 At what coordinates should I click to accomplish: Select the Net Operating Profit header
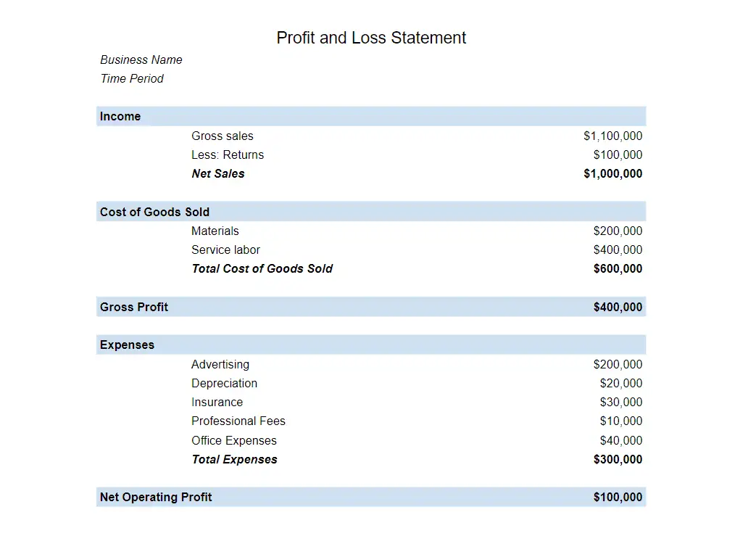[x=156, y=497]
